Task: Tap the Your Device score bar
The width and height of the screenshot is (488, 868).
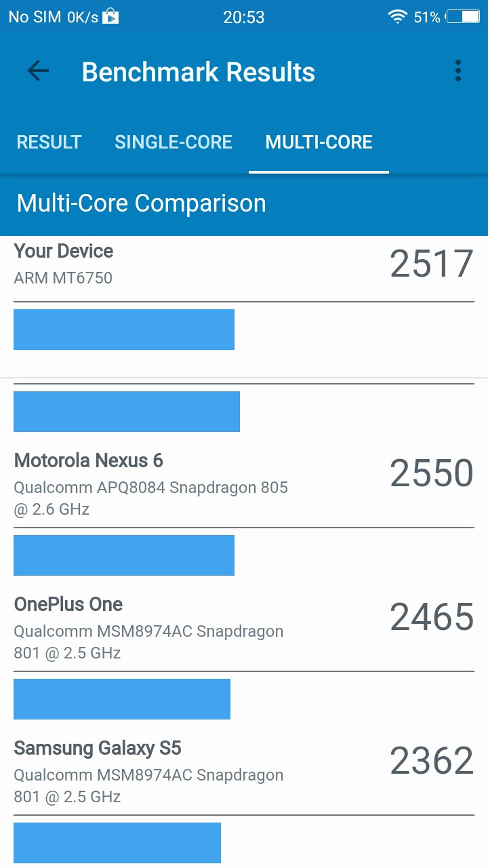Action: click(x=124, y=330)
